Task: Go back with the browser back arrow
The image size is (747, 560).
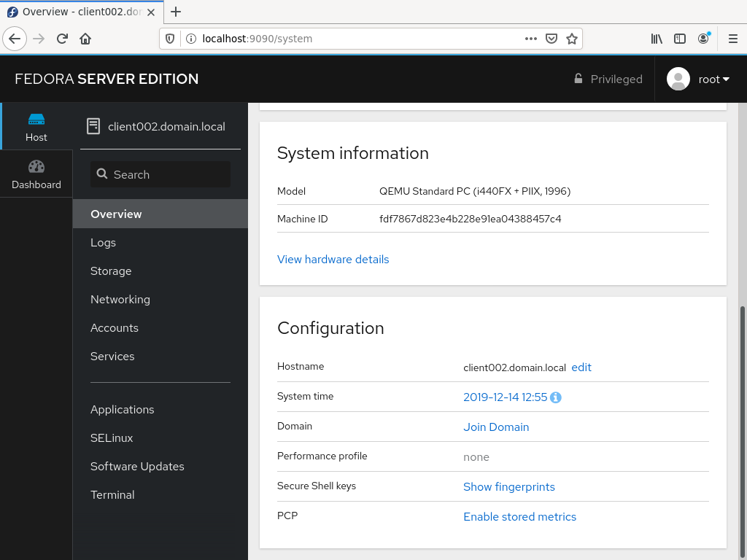Action: click(15, 39)
